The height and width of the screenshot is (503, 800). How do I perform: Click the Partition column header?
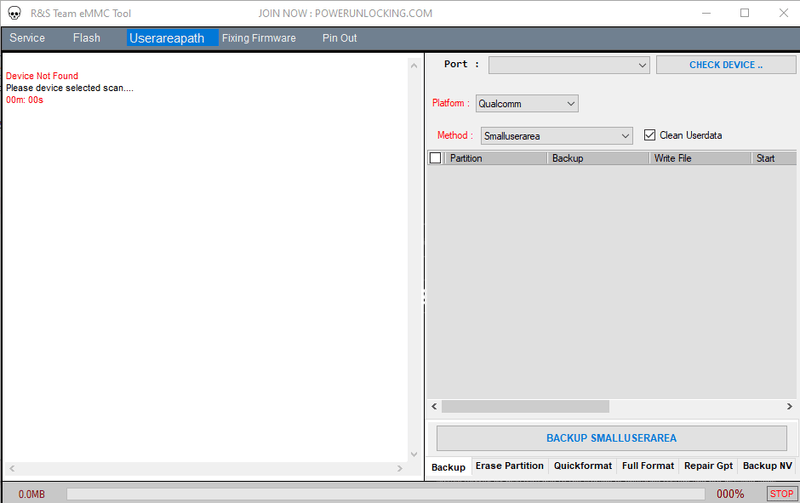click(x=495, y=158)
